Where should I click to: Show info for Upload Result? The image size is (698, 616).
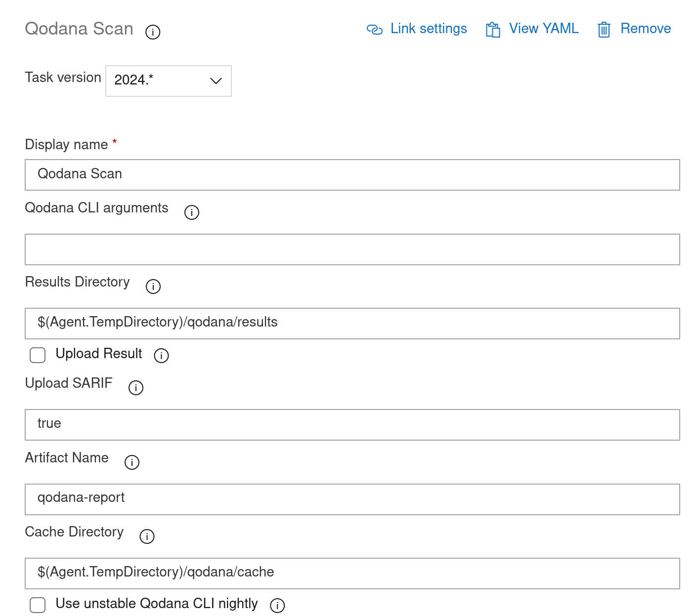click(161, 356)
